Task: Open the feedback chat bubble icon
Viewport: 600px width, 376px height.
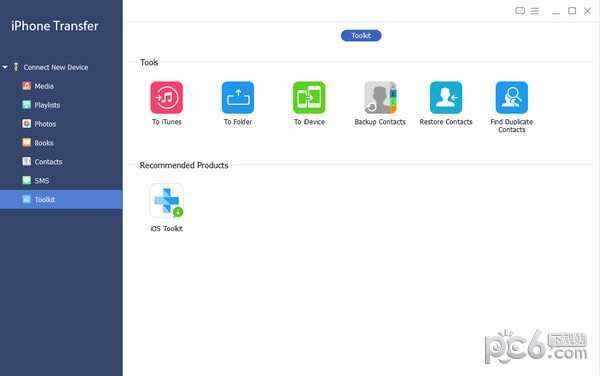Action: 520,11
